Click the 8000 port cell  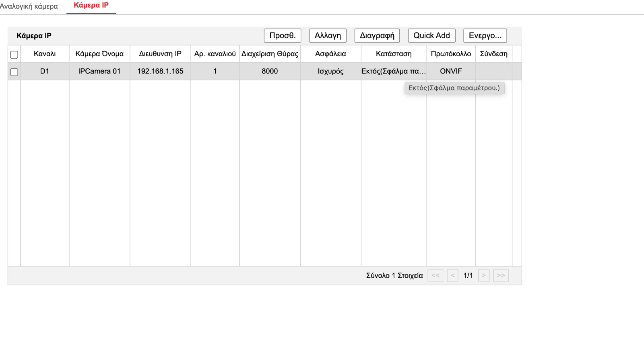270,71
